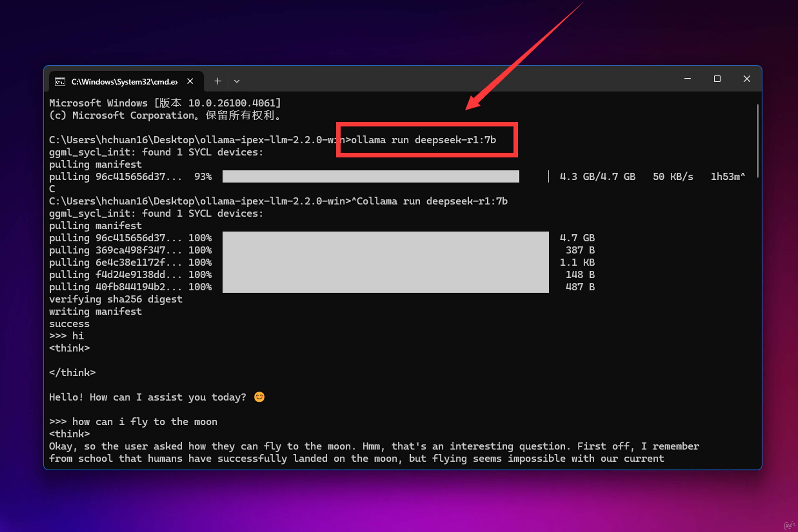This screenshot has height=532, width=798.
Task: Click the '50 KB/s' download speed
Action: pos(673,176)
